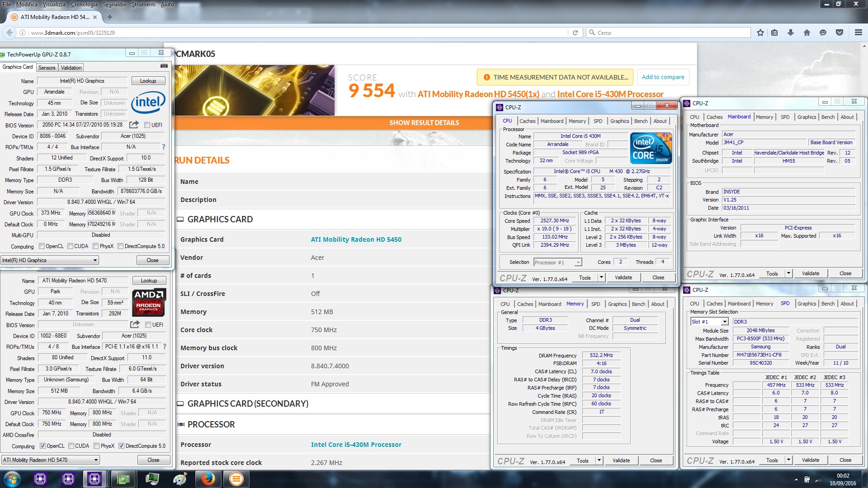This screenshot has width=868, height=488.
Task: Click Lookup for Intel(R) HD Graphics
Action: [148, 81]
